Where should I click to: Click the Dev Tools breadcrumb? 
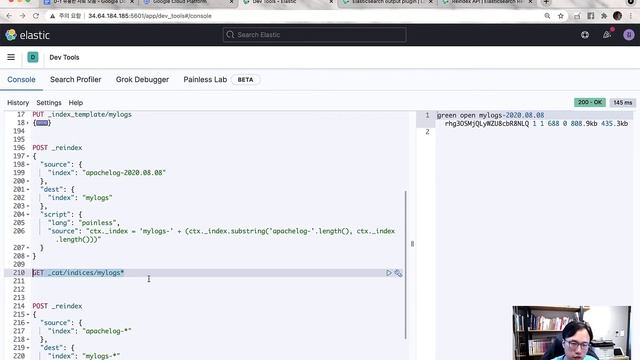(64, 57)
